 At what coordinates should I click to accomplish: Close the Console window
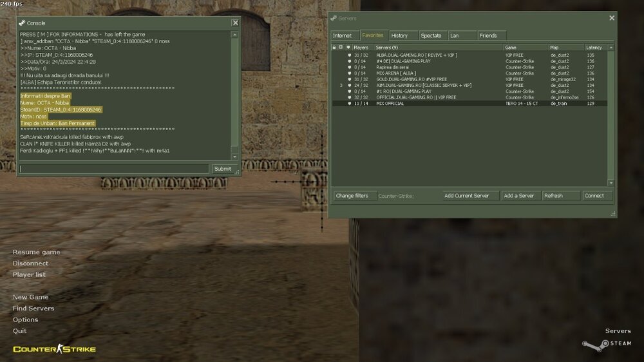235,23
